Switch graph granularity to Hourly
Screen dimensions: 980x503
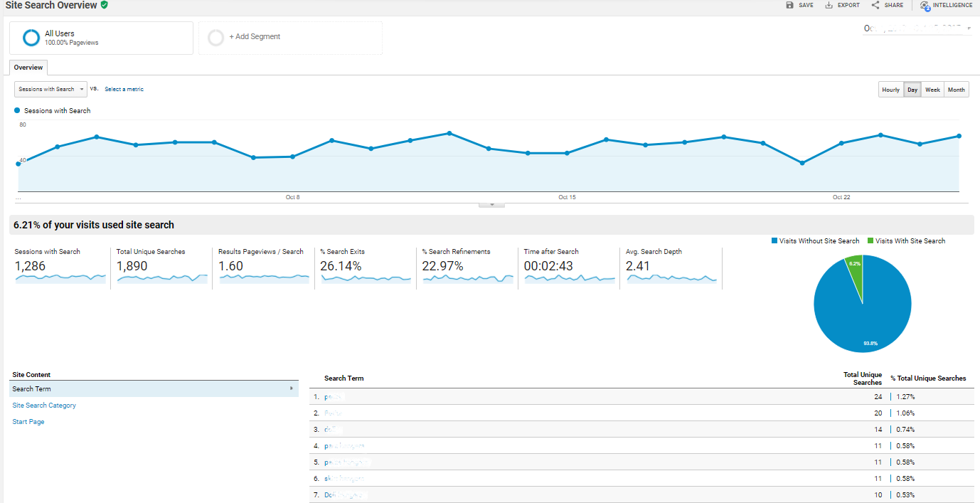(x=890, y=89)
